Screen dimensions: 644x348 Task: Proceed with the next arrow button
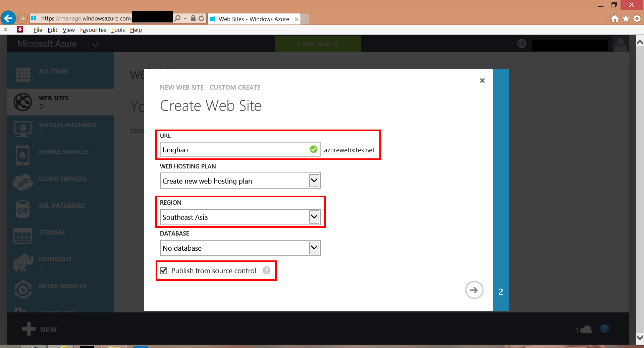tap(474, 290)
